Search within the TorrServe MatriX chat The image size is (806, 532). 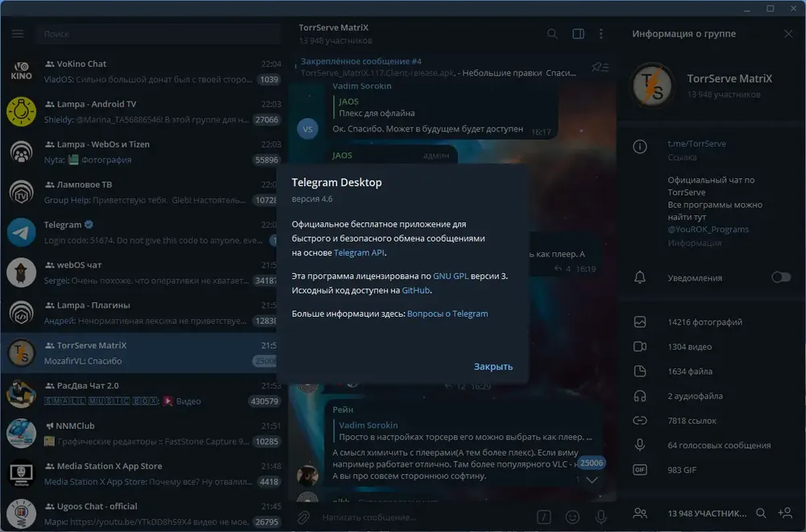coord(552,34)
